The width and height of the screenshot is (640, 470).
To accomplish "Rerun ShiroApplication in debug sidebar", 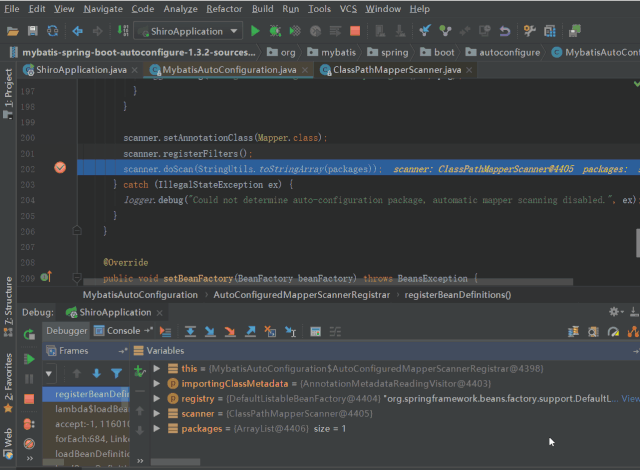I will [x=29, y=335].
